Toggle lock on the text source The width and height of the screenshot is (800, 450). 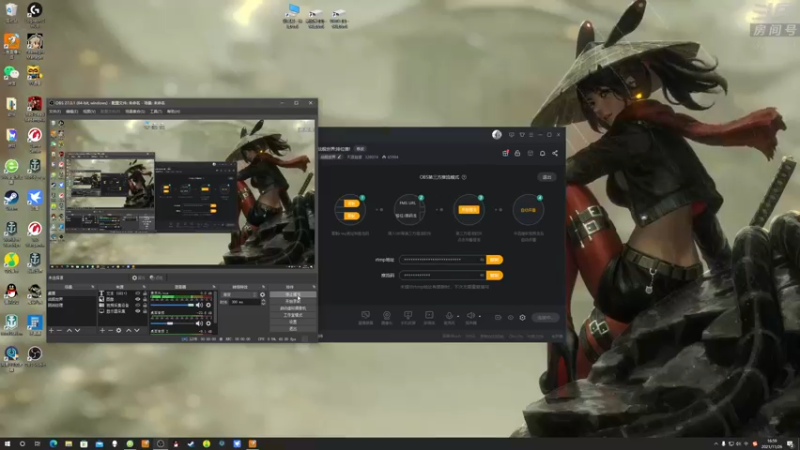145,293
